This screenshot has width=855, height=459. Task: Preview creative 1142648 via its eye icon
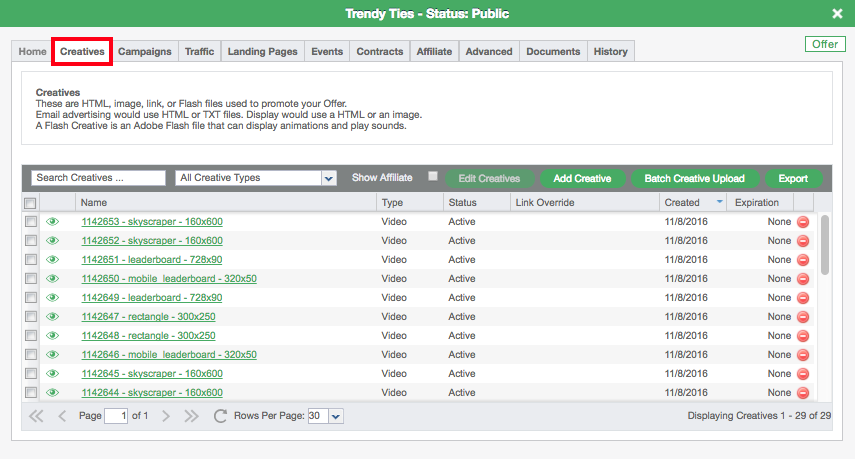click(52, 336)
